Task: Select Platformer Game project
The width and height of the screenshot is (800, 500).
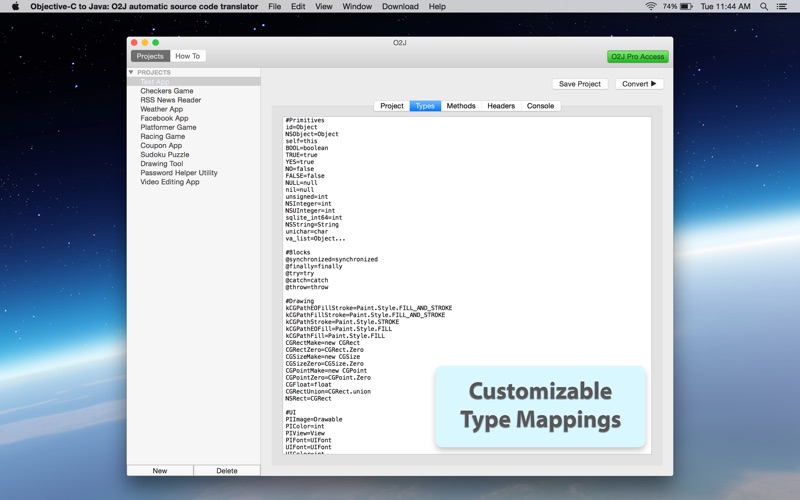Action: point(194,127)
